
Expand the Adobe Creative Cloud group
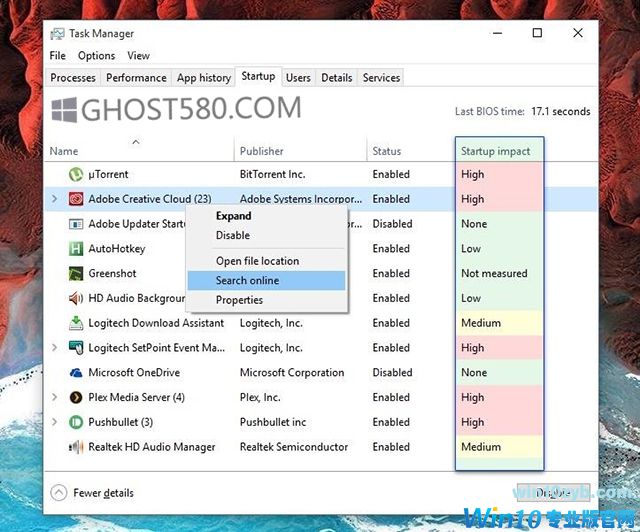[55, 199]
